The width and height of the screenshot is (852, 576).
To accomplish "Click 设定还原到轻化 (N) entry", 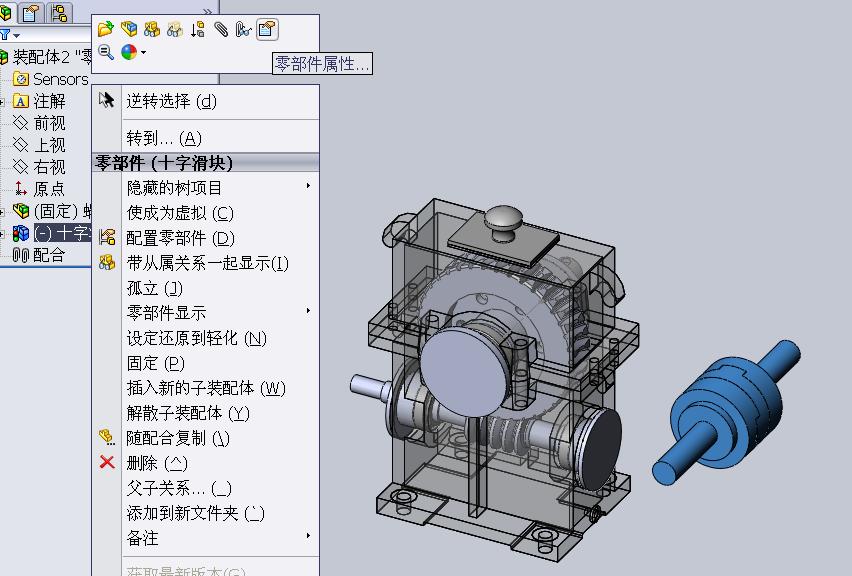I will [205, 338].
